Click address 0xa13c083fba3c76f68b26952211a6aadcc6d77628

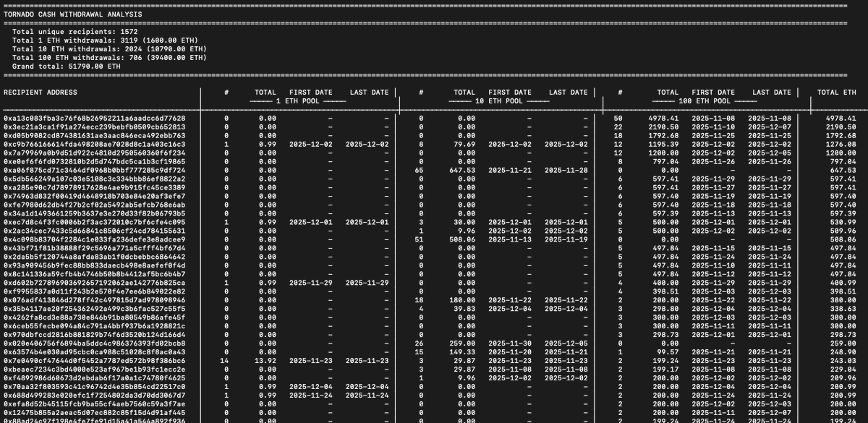pyautogui.click(x=95, y=119)
